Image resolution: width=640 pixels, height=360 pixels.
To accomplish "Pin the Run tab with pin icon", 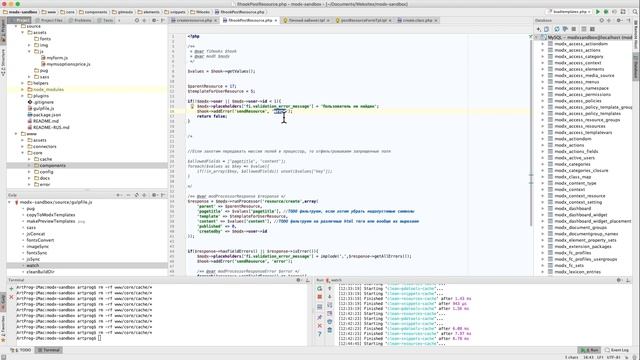I will coord(320,317).
